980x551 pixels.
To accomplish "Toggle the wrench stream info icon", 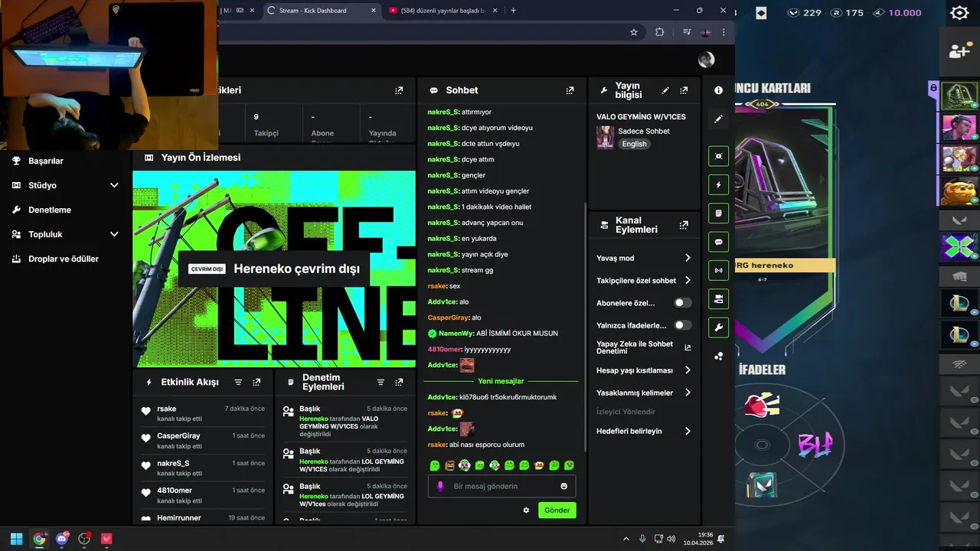I will coord(718,328).
